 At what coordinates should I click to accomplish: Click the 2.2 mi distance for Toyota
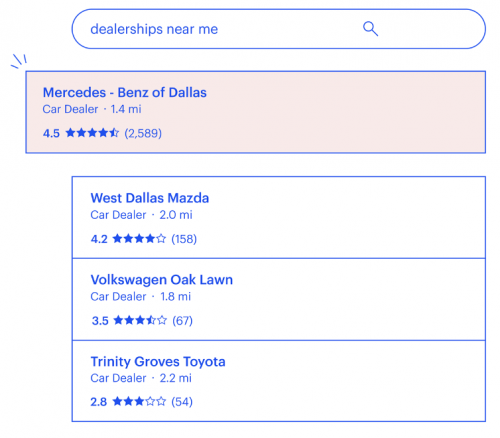click(176, 378)
